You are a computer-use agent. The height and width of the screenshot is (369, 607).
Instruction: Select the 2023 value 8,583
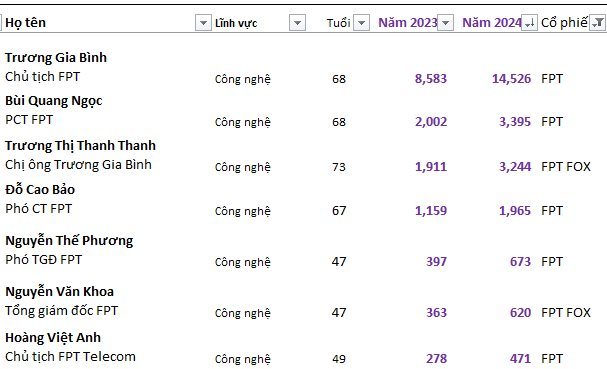[431, 79]
